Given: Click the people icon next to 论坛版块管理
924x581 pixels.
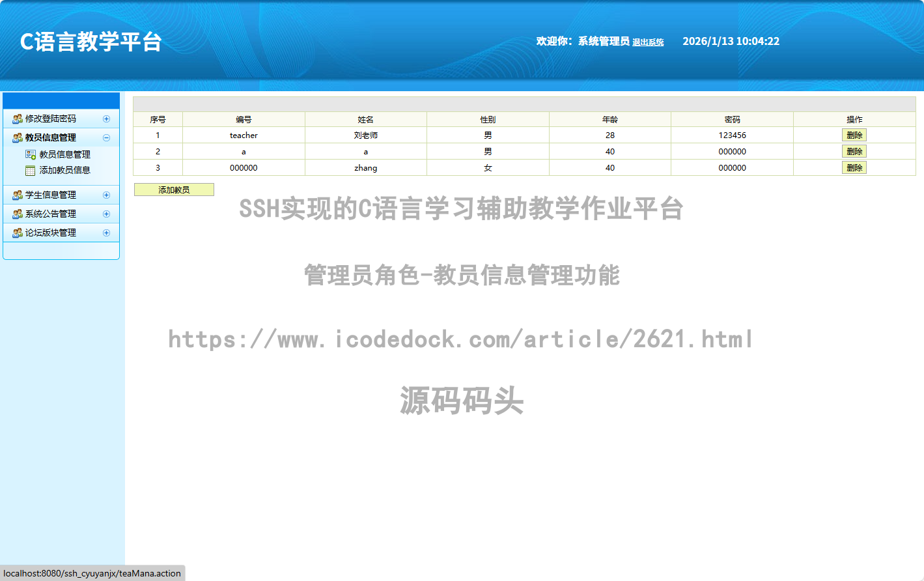Looking at the screenshot, I should [16, 233].
